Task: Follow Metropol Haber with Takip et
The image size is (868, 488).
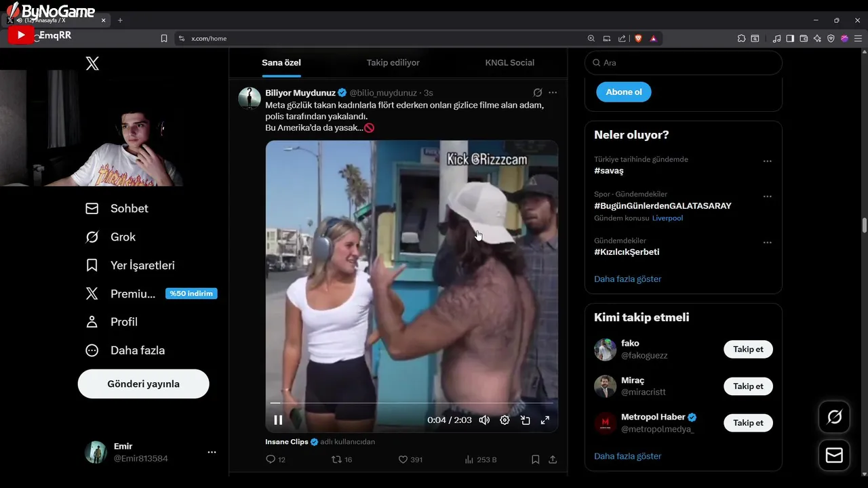Action: (x=748, y=423)
